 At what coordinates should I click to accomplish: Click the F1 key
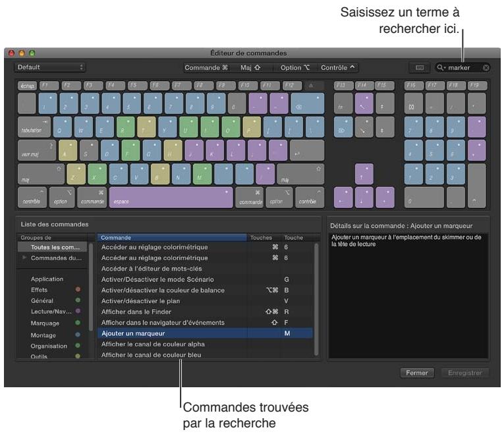(x=49, y=86)
